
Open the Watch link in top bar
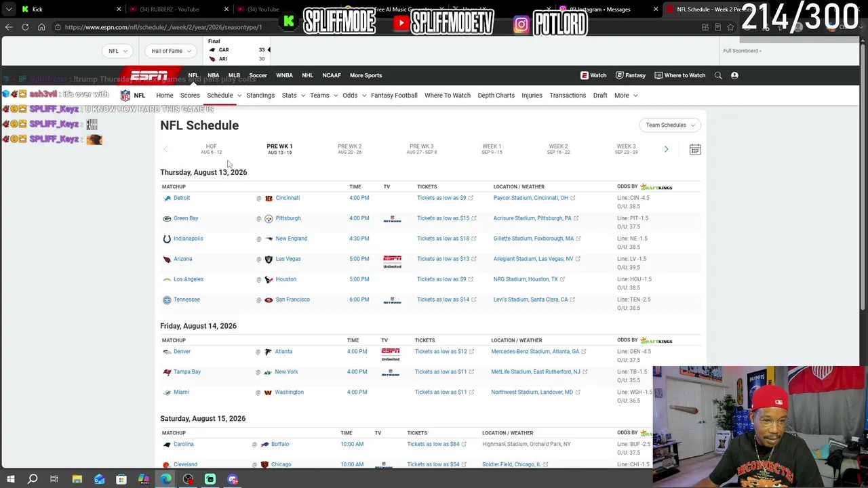[x=593, y=75]
